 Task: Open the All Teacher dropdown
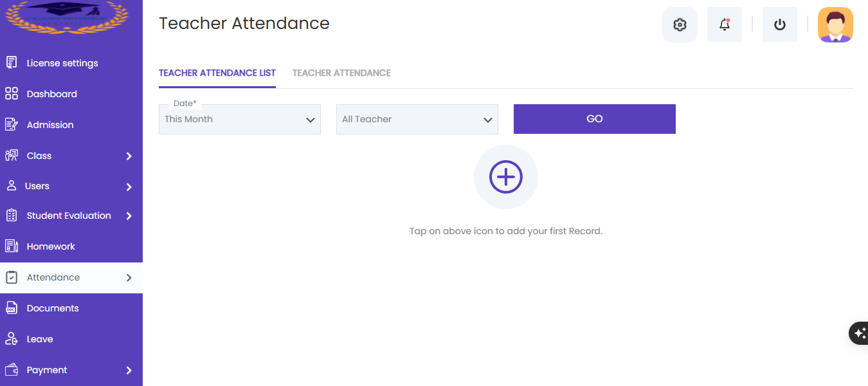click(417, 119)
